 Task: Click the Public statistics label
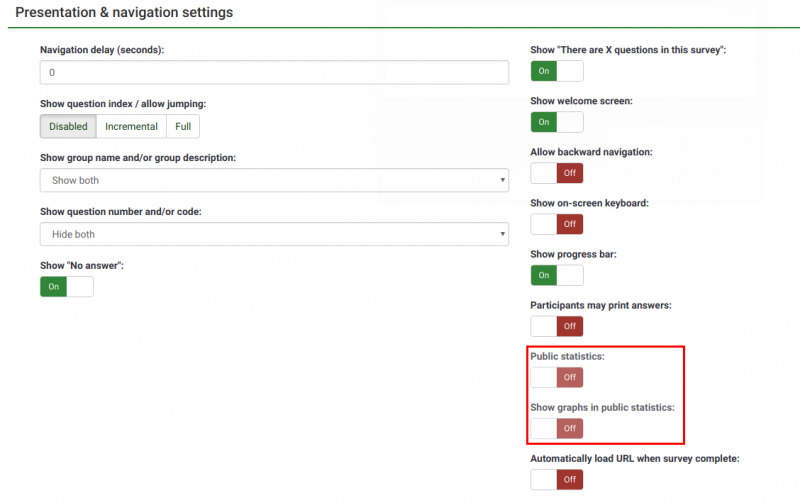[568, 356]
